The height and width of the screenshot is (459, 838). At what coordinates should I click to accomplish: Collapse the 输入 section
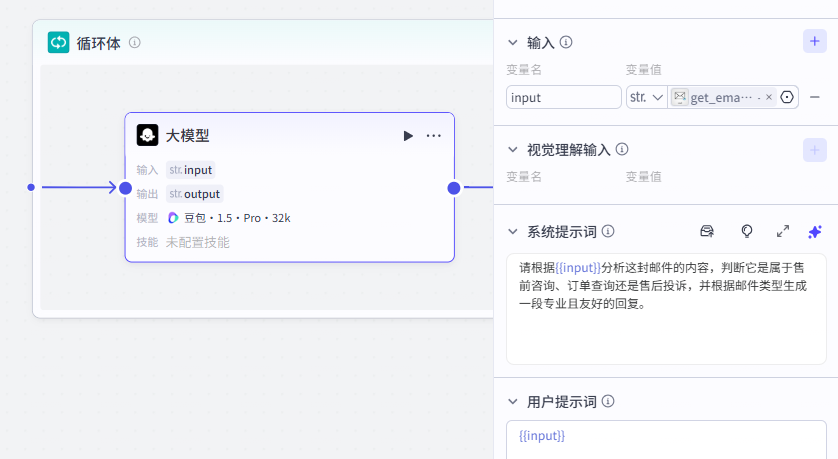pyautogui.click(x=513, y=42)
